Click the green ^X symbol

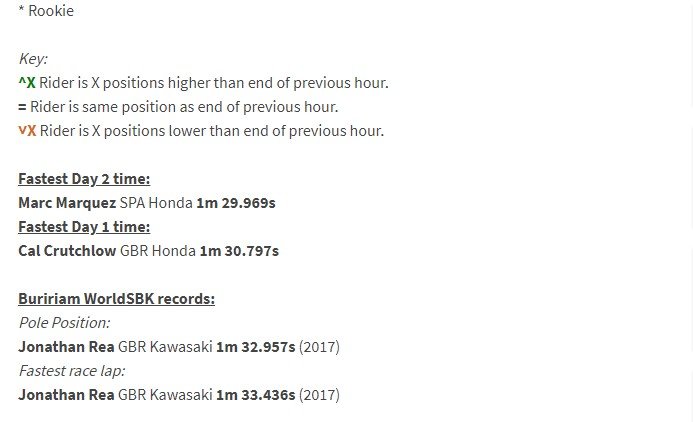[27, 83]
